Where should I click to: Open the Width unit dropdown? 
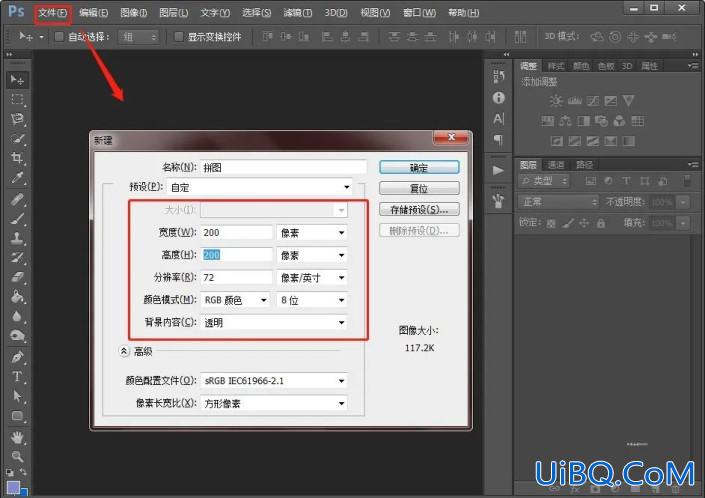coord(312,233)
